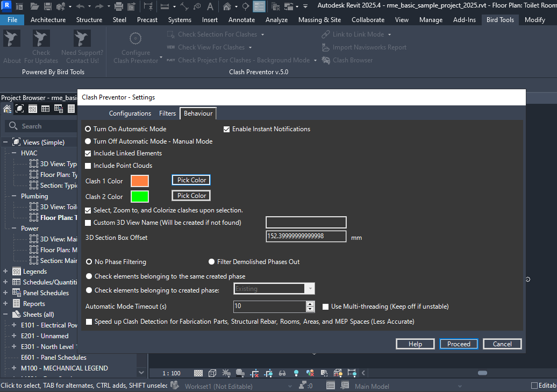This screenshot has height=392, width=557.
Task: Select Turn Off Automatic Mode - Manual Mode
Action: pyautogui.click(x=88, y=141)
